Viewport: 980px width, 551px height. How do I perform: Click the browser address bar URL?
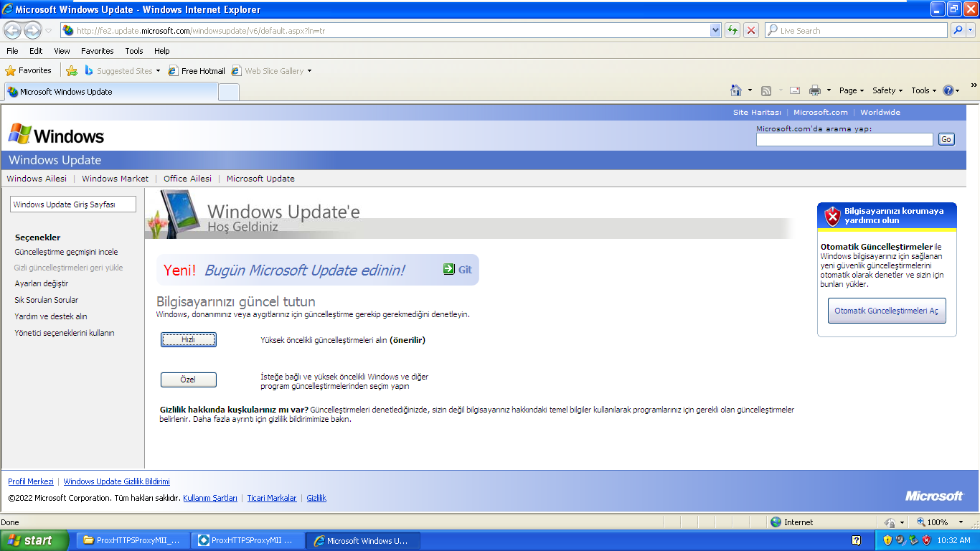tap(392, 31)
